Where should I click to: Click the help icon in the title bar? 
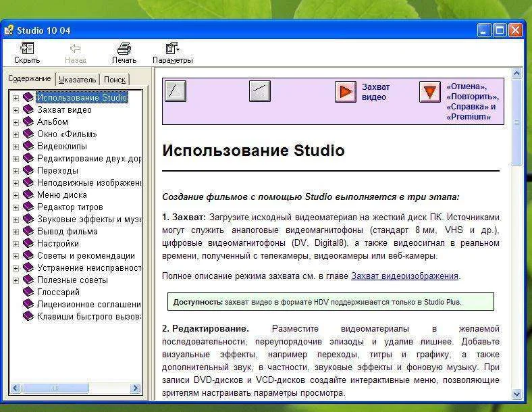coord(9,30)
